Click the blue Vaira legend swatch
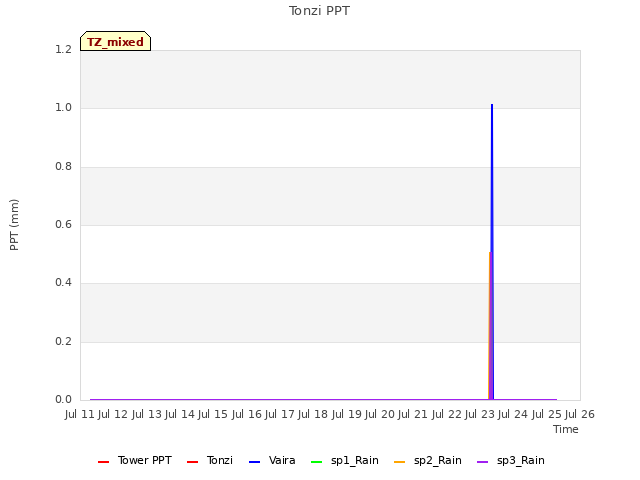Screen dimensions: 640x480 point(254,462)
